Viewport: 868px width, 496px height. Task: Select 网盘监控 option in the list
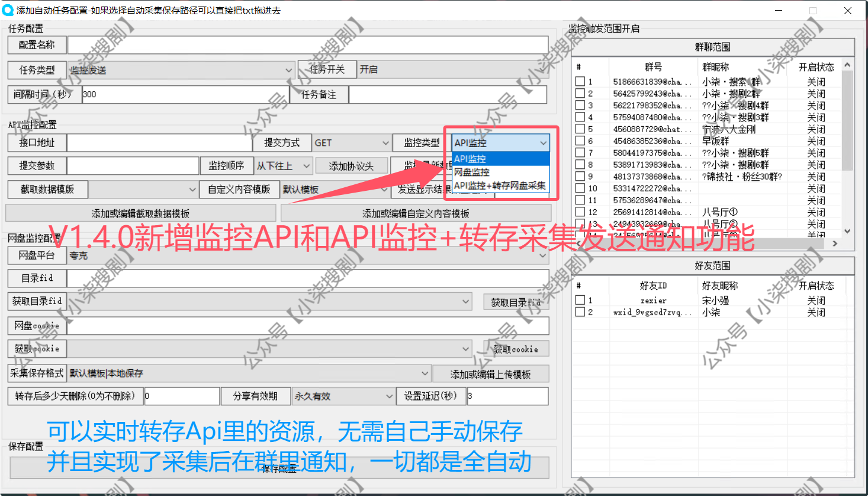tap(501, 172)
